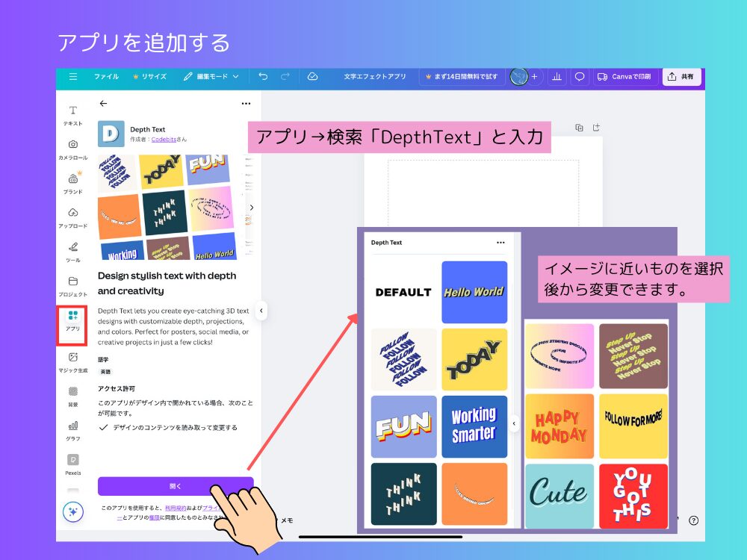Select the テキスト (Text) sidebar tool
Viewport: 747px width, 560px height.
click(73, 115)
